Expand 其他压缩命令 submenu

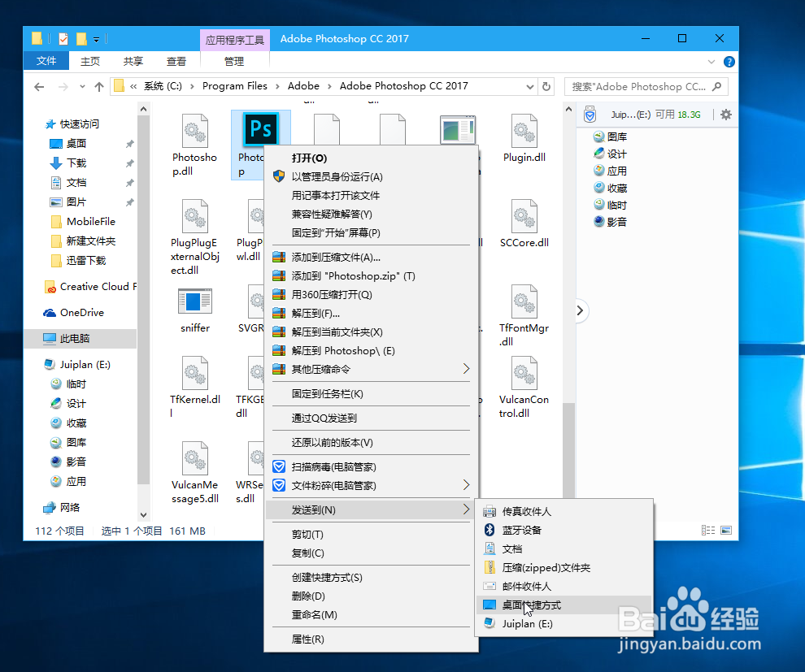(x=466, y=369)
